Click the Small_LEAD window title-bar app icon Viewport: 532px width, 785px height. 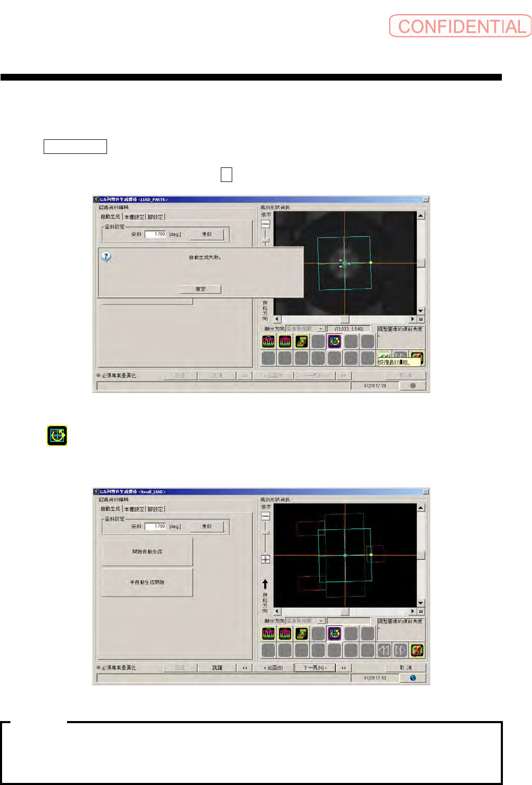tap(96, 492)
